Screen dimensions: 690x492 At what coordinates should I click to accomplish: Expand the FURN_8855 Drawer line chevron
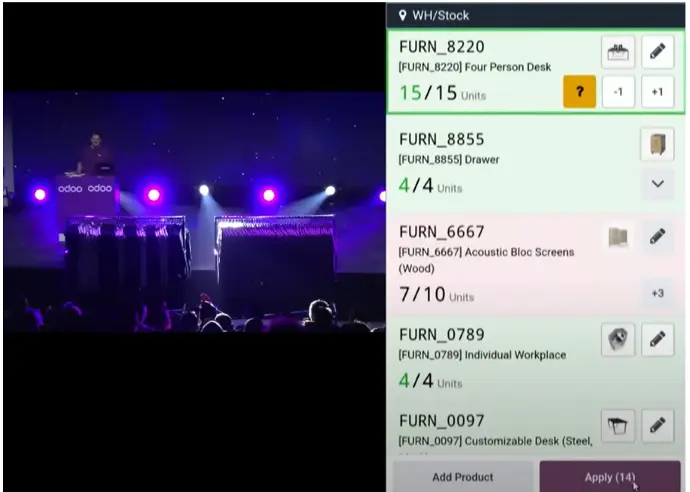657,184
